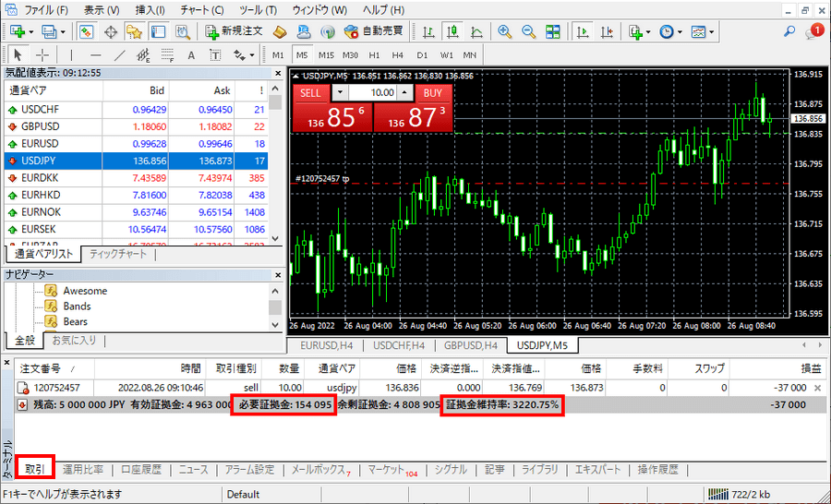Close the Market Watch panel
The width and height of the screenshot is (831, 504).
coord(278,73)
